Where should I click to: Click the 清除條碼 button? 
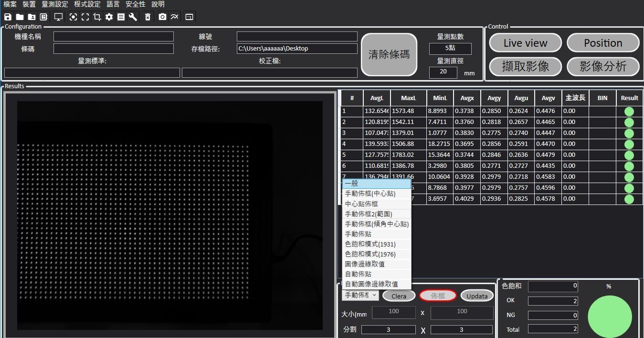(389, 54)
